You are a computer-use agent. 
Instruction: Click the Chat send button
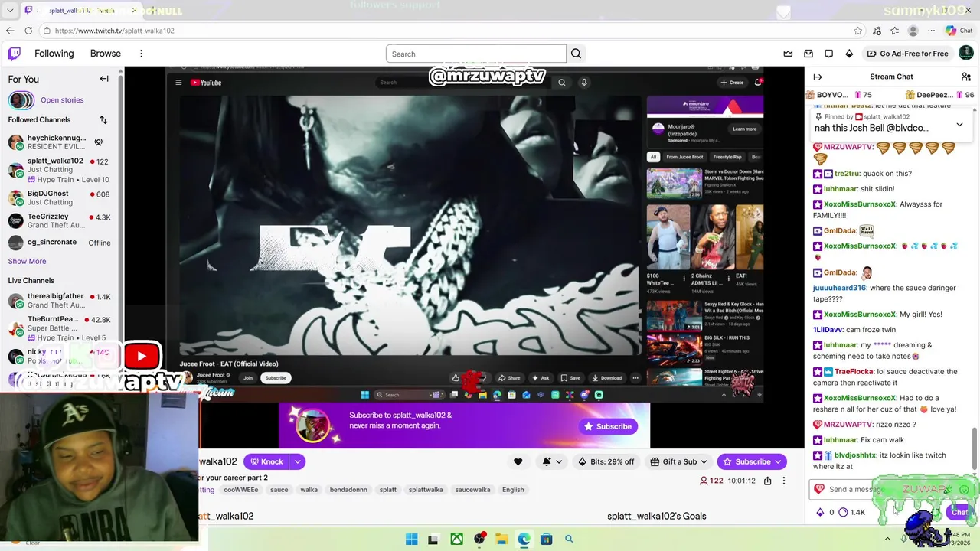point(959,512)
